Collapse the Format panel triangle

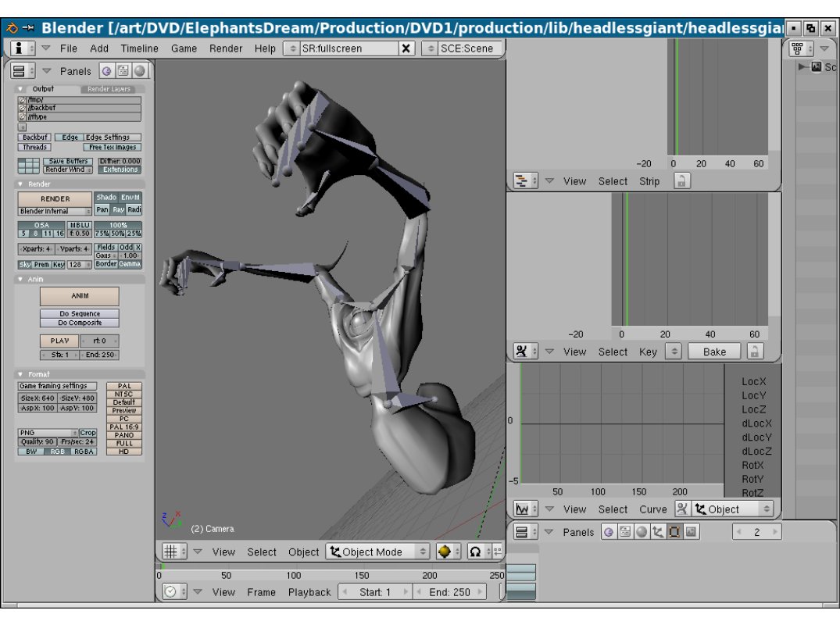point(20,374)
